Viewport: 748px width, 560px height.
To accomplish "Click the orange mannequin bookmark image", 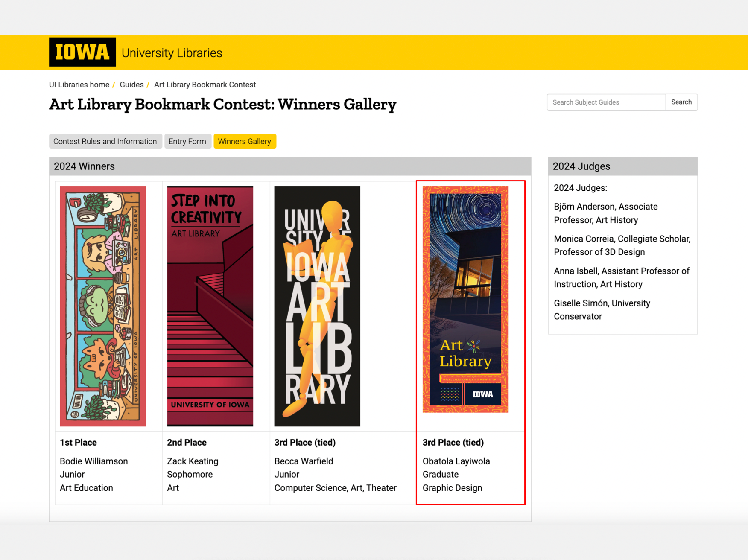I will coord(317,306).
